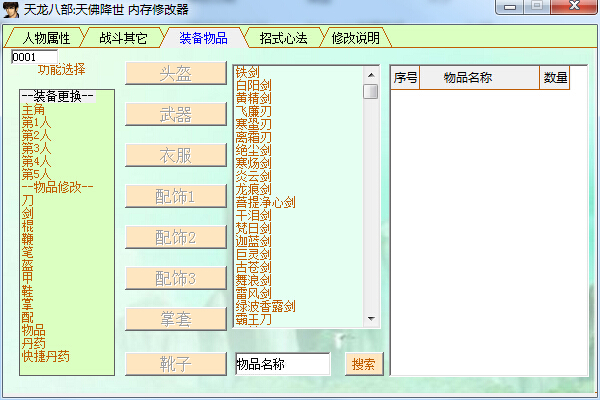Open the 战斗其它 tab
The width and height of the screenshot is (600, 400).
tap(123, 38)
